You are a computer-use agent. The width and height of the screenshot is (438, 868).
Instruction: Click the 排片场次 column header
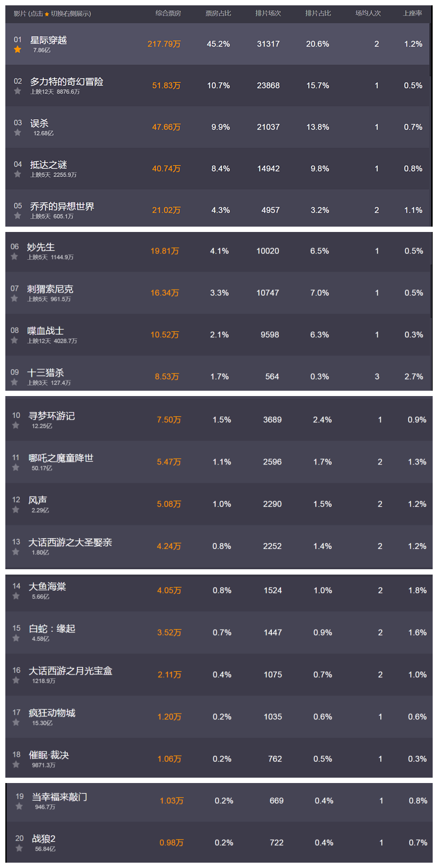268,13
